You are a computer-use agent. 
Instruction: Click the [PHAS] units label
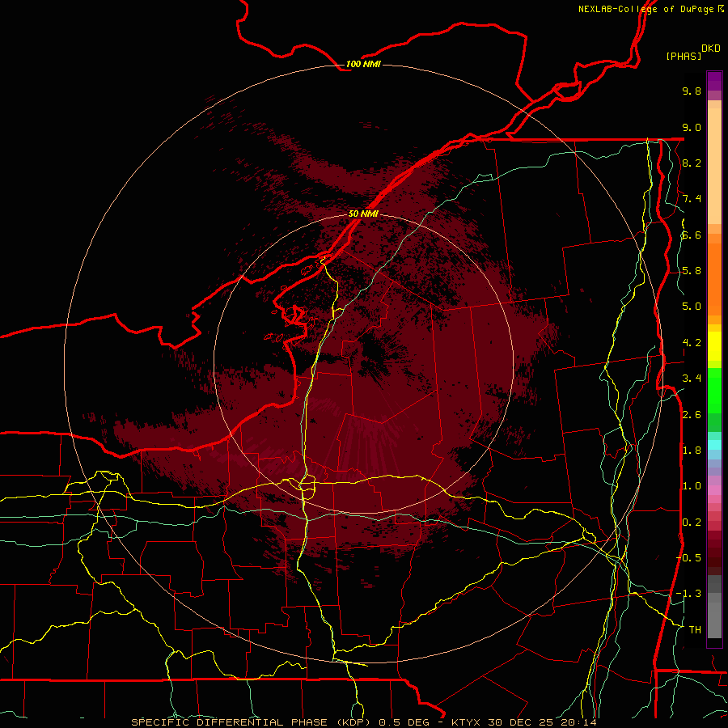tap(684, 56)
